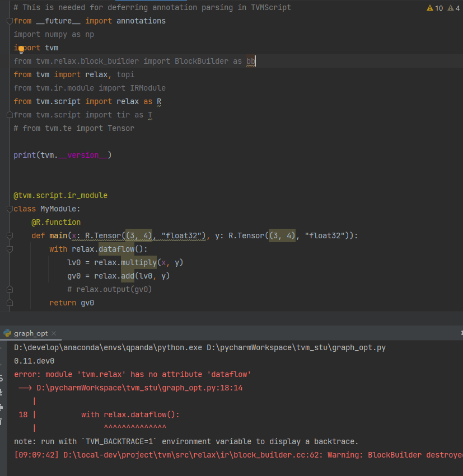463x476 pixels.
Task: Click the '# from tvm.te import Tensor' comment
Action: pyautogui.click(x=74, y=128)
